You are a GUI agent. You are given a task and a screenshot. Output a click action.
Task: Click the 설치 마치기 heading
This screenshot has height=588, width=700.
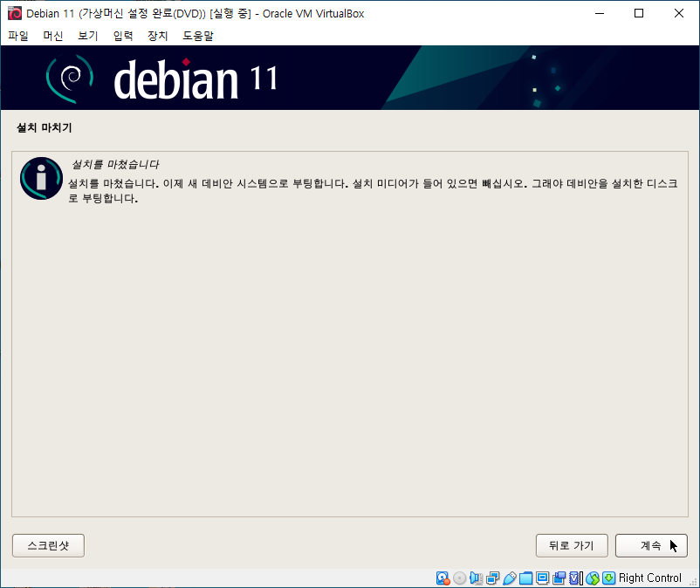tap(45, 127)
